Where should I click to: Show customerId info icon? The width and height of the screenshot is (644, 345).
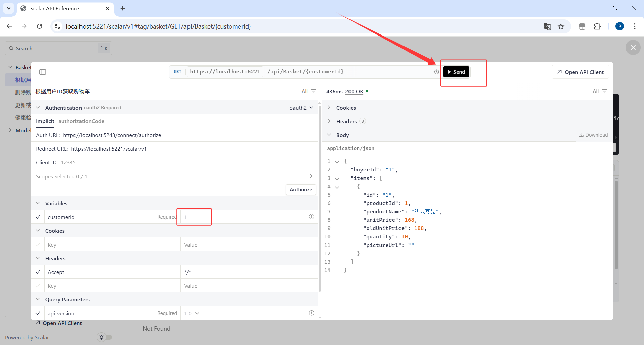311,217
